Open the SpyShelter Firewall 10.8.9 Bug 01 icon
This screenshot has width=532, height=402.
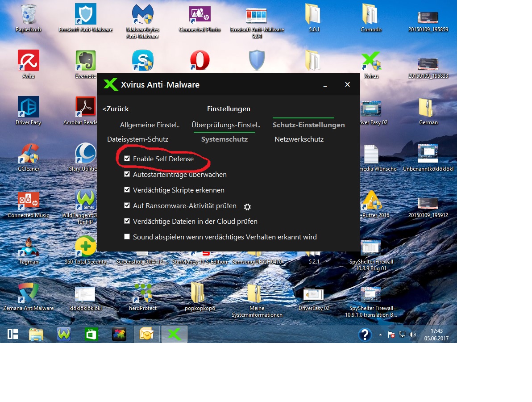[x=370, y=247]
